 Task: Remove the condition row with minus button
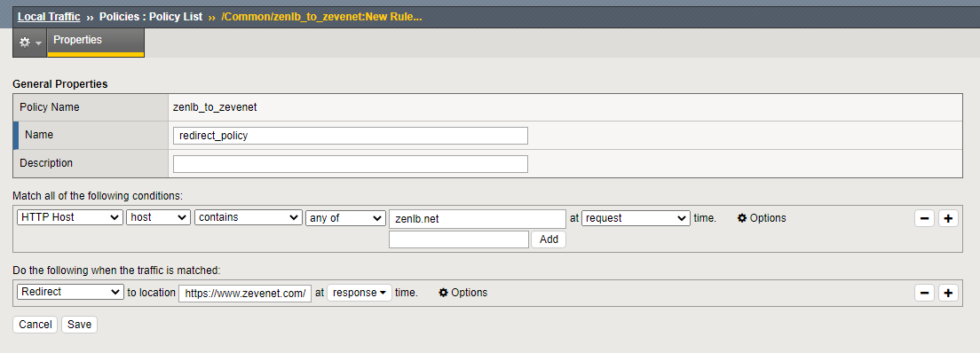924,218
